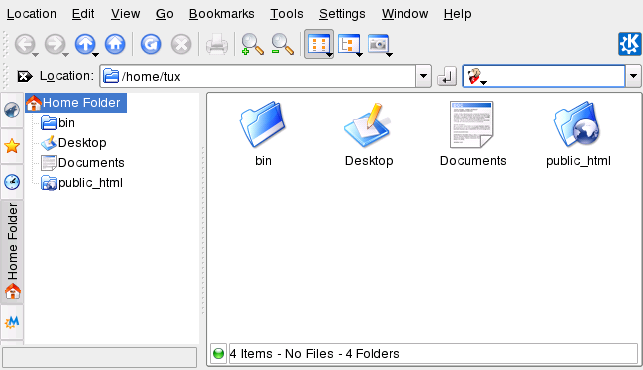Select the History clock sidebar tab

pyautogui.click(x=12, y=182)
